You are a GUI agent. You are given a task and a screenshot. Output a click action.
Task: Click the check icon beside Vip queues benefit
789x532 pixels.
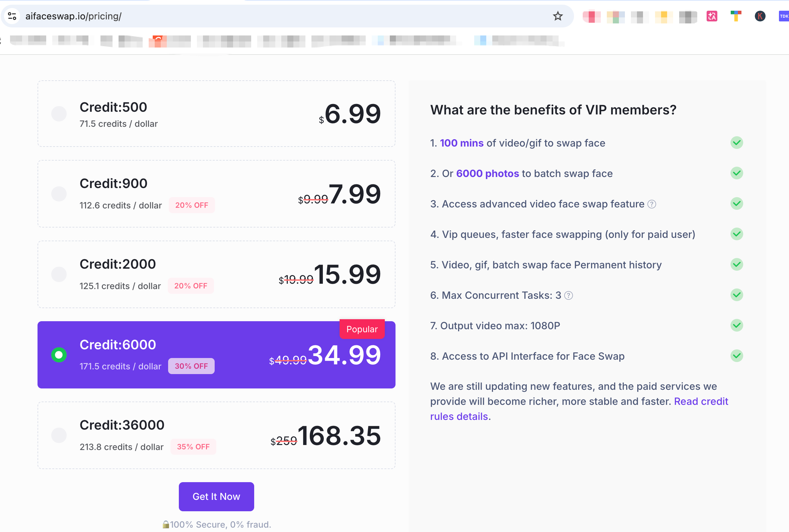click(x=736, y=234)
